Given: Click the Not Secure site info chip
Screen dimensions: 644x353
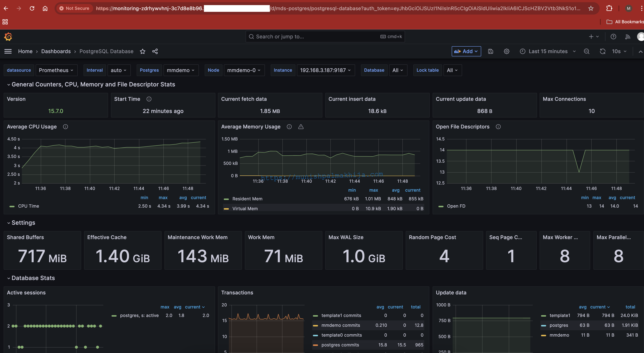Looking at the screenshot, I should (x=75, y=8).
